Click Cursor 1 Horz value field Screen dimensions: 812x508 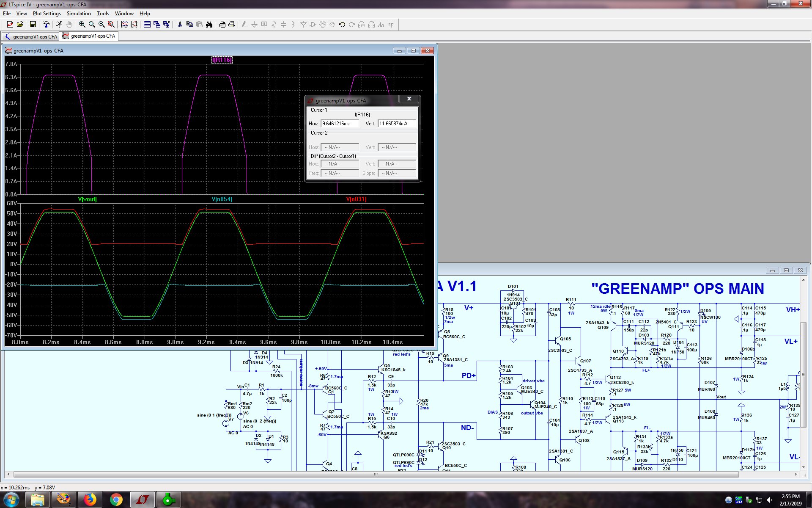point(340,124)
